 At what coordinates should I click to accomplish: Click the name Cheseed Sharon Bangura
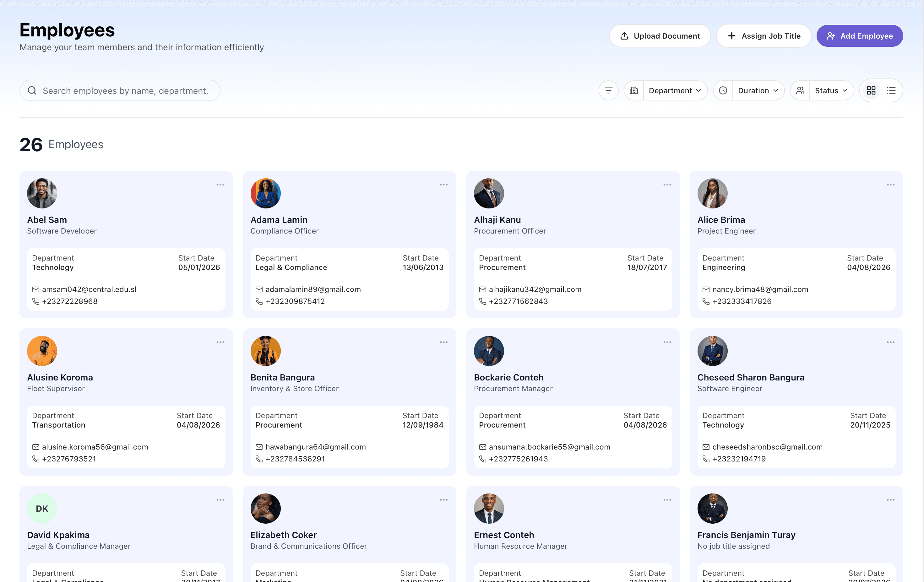(751, 378)
